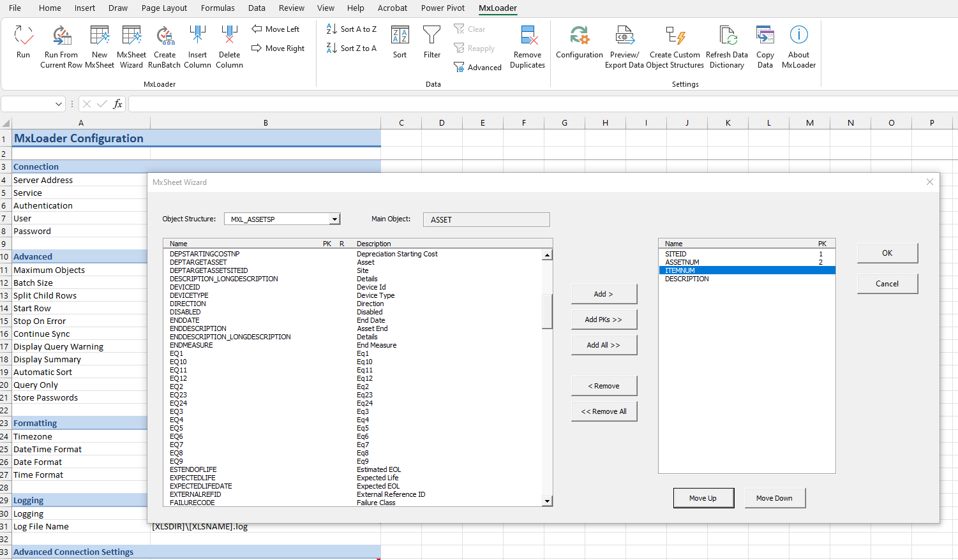This screenshot has width=958, height=560.
Task: Click the Server Address cell
Action: tap(80, 180)
